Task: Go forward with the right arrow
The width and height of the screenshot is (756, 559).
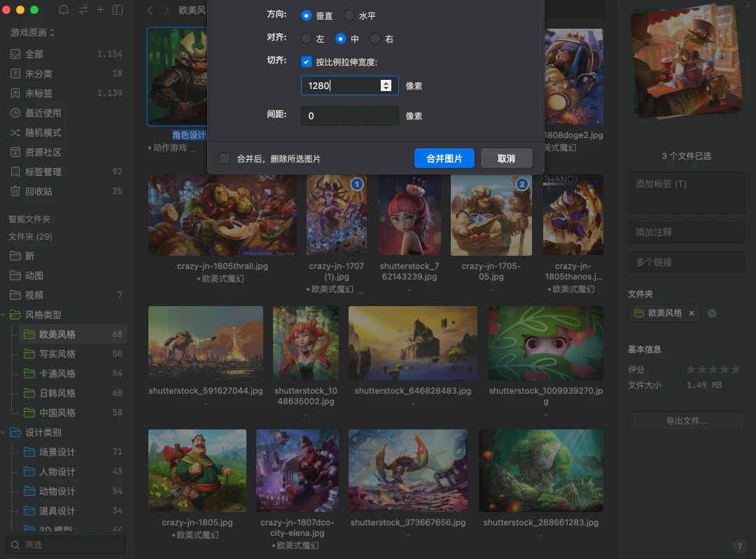Action: [x=167, y=10]
